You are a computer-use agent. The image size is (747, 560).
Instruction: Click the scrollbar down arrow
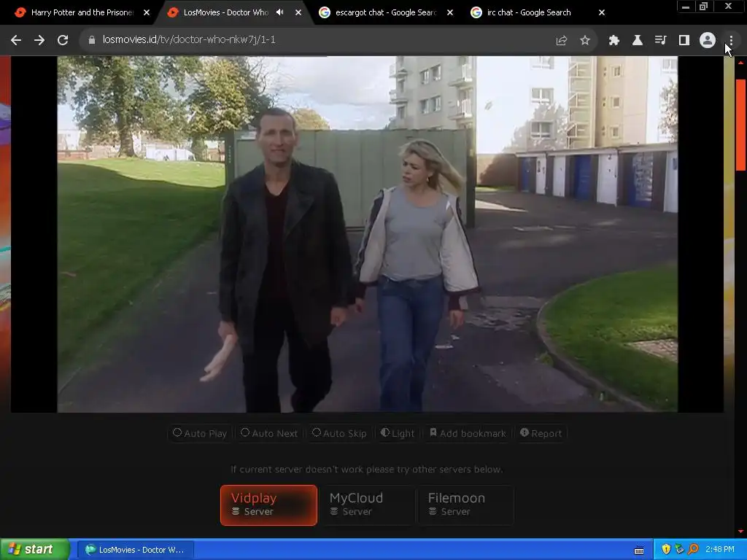[x=741, y=531]
